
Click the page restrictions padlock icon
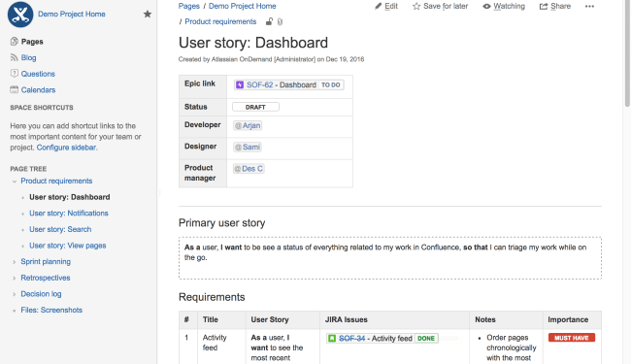[x=269, y=21]
